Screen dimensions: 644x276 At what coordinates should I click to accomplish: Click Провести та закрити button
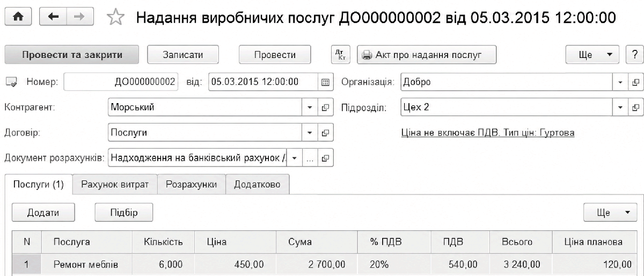72,54
